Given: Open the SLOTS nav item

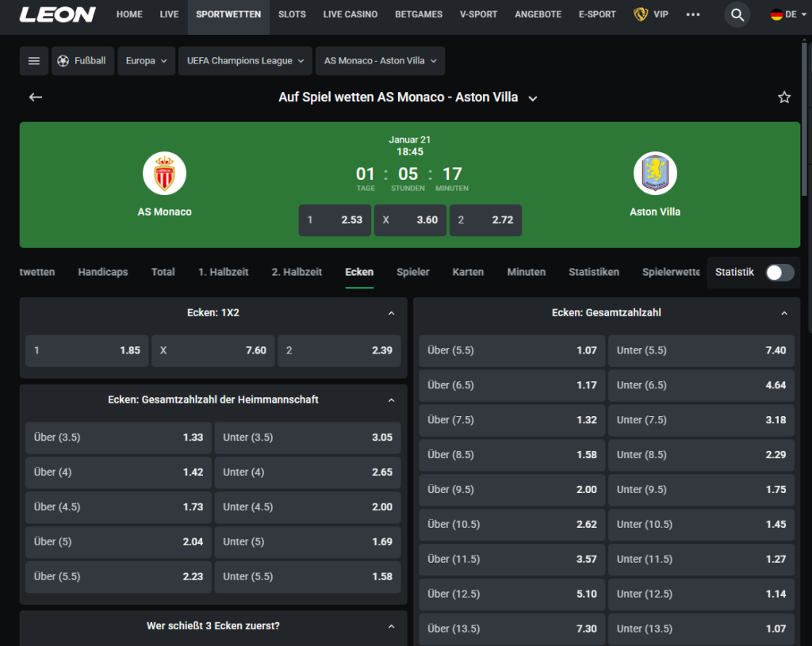Looking at the screenshot, I should click(x=292, y=14).
